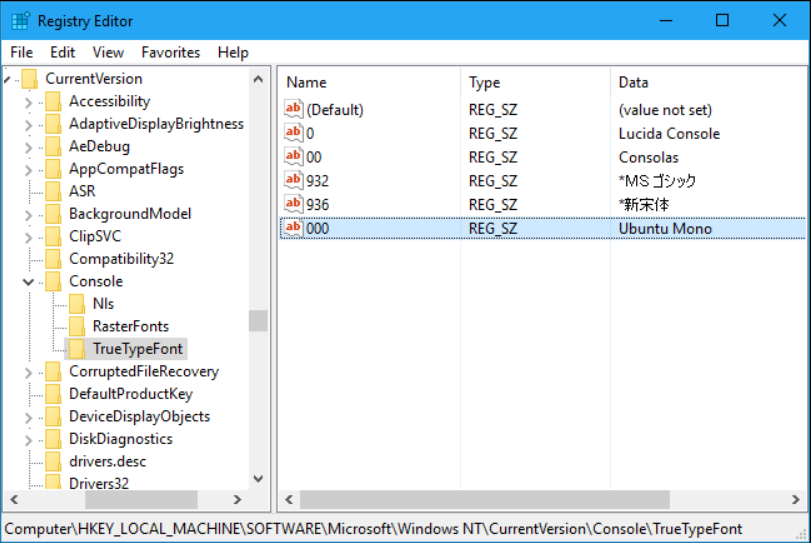Expand the BackgroundModel key
Image resolution: width=811 pixels, height=543 pixels.
(28, 215)
